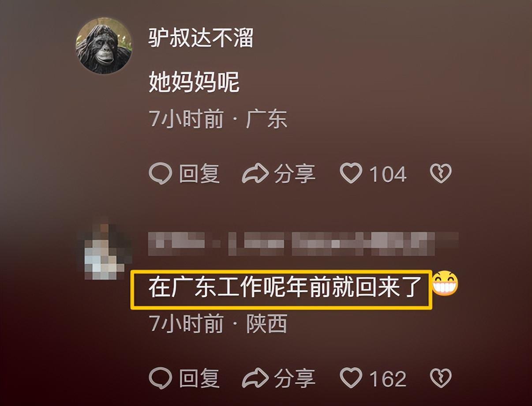Dislike the 104-likes comment via broken heart
The width and height of the screenshot is (532, 406).
pyautogui.click(x=441, y=173)
